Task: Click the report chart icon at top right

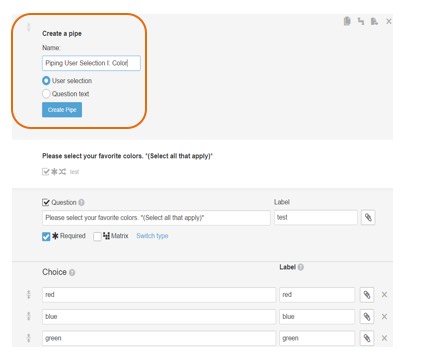Action: point(374,21)
